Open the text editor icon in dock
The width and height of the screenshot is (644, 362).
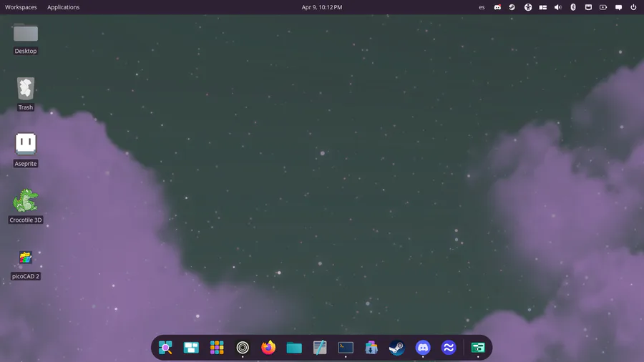coord(320,347)
